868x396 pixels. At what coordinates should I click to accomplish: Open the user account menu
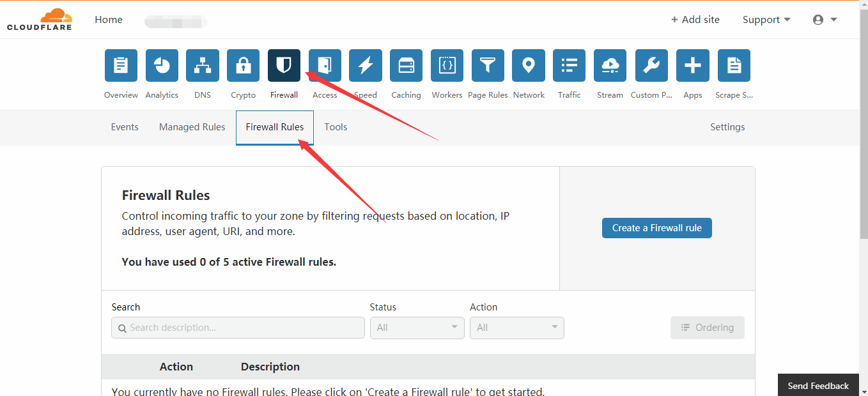point(825,20)
